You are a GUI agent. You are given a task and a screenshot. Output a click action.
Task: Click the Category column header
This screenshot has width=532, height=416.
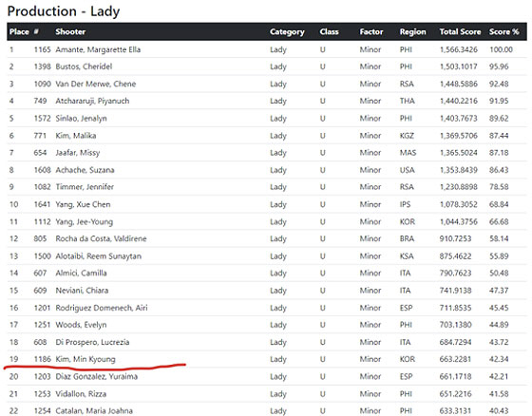tap(287, 32)
